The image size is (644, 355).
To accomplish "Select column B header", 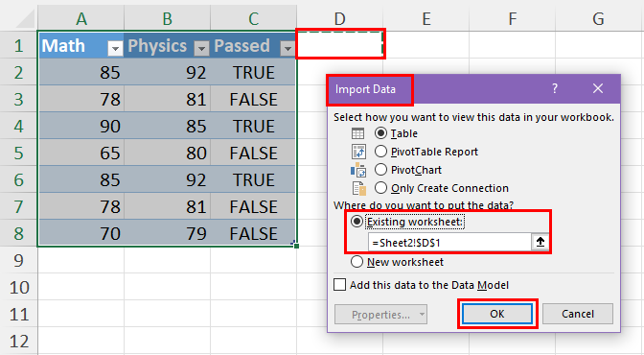I will point(167,19).
